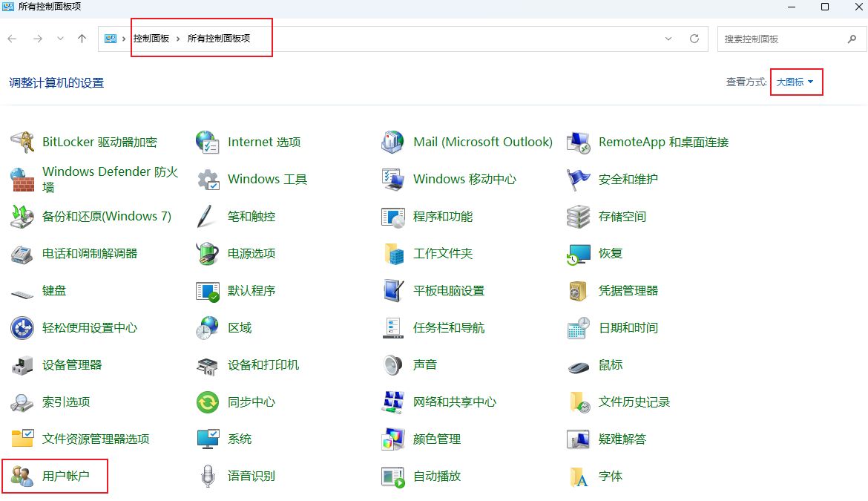Open the 网络和共享中心 icon
This screenshot has height=501, width=868.
coord(392,402)
